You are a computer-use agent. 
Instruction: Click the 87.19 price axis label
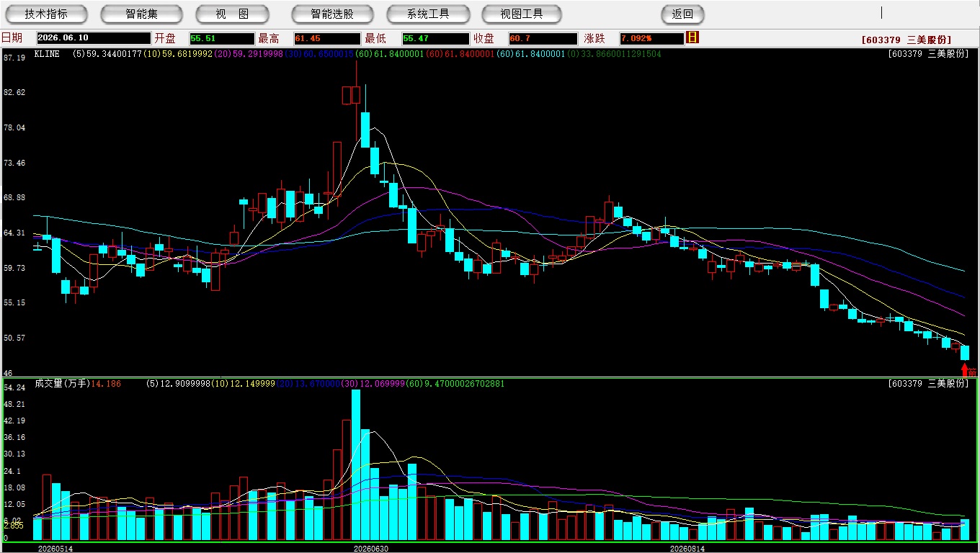click(14, 57)
